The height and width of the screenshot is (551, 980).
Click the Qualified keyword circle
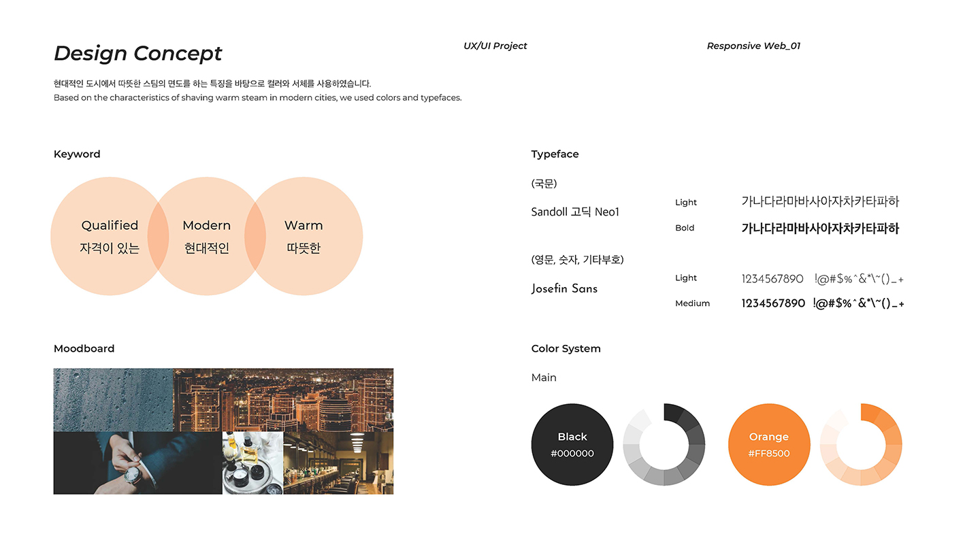(109, 236)
